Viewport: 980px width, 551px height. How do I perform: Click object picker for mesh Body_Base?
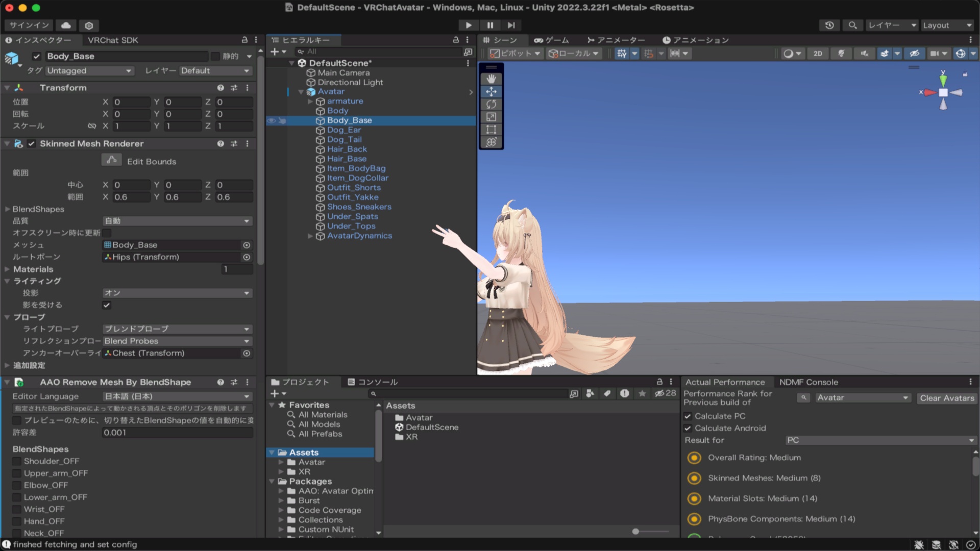tap(247, 245)
